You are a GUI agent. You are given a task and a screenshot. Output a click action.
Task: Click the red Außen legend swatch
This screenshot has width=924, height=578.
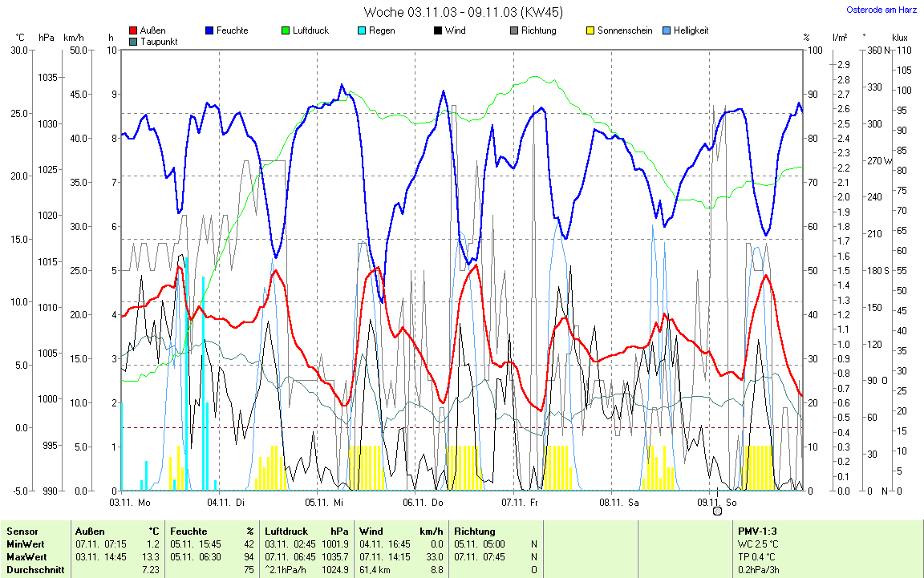(133, 31)
